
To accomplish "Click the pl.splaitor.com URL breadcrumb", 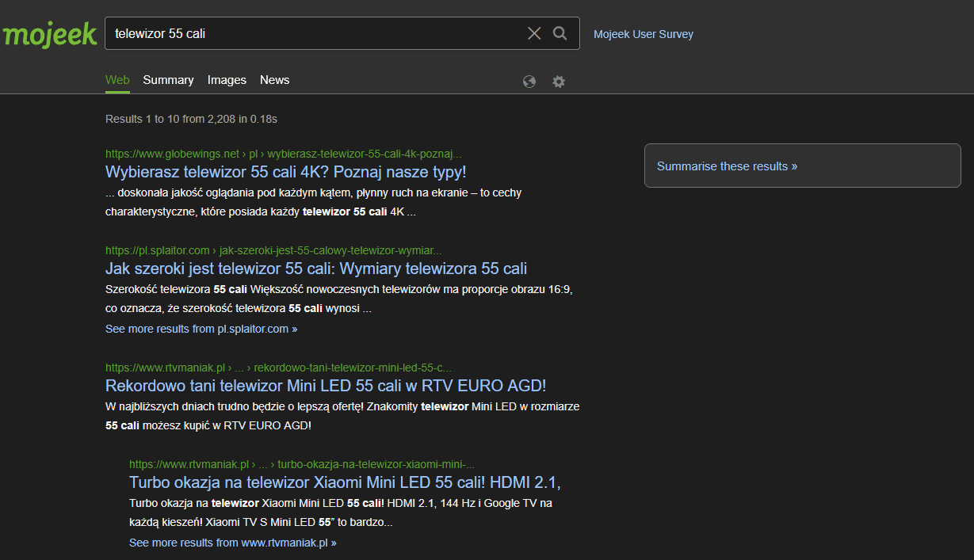I will coord(273,250).
